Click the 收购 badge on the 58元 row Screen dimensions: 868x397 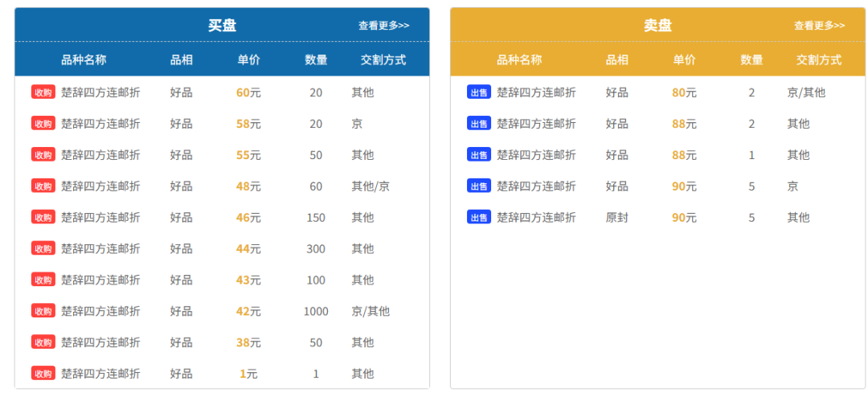coord(43,124)
